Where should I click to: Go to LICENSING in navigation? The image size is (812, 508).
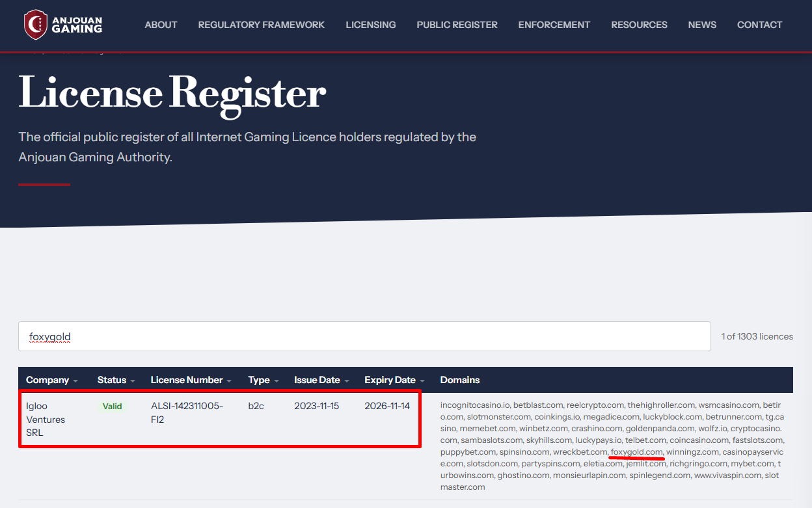(x=371, y=25)
